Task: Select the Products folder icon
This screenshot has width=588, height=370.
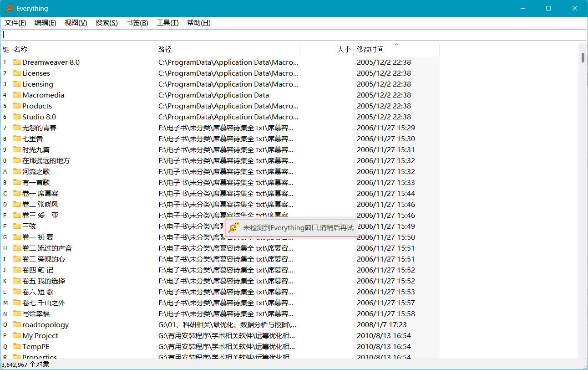Action: click(x=17, y=106)
